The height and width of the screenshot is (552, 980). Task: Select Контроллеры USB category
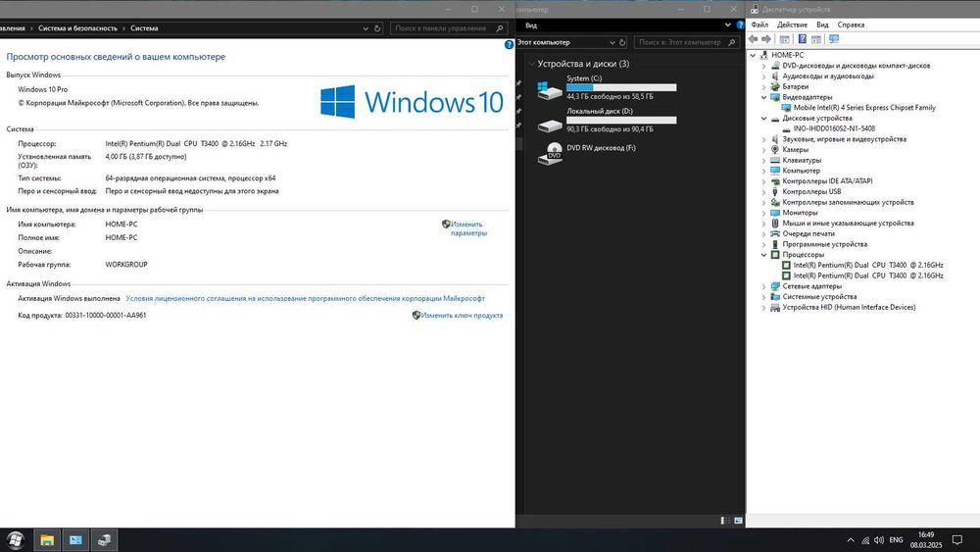tap(811, 192)
